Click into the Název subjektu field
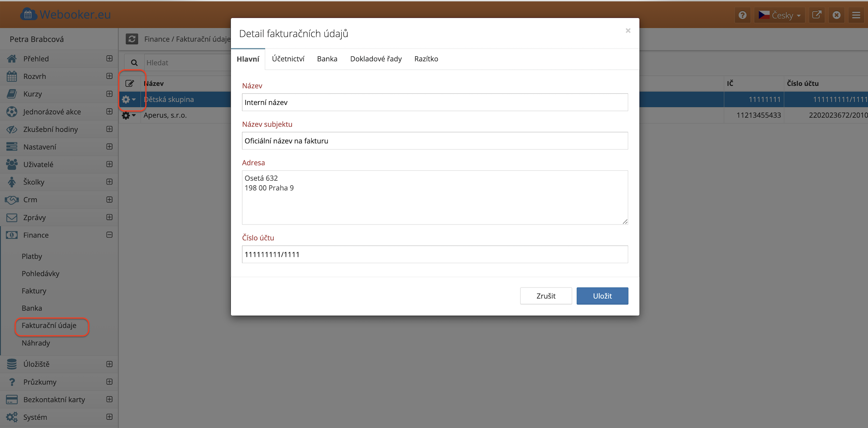Viewport: 868px width, 428px height. [435, 141]
